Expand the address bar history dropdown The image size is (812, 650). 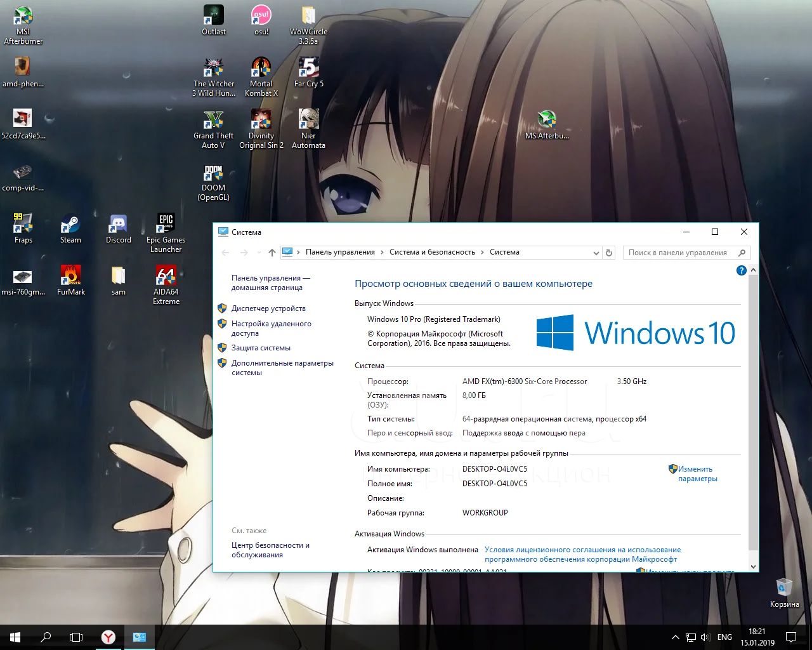(596, 253)
